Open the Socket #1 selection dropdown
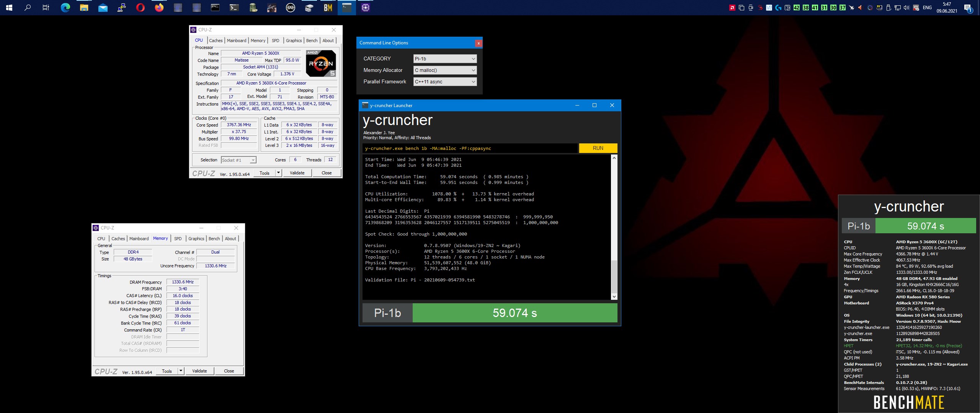This screenshot has width=980, height=413. (x=238, y=160)
